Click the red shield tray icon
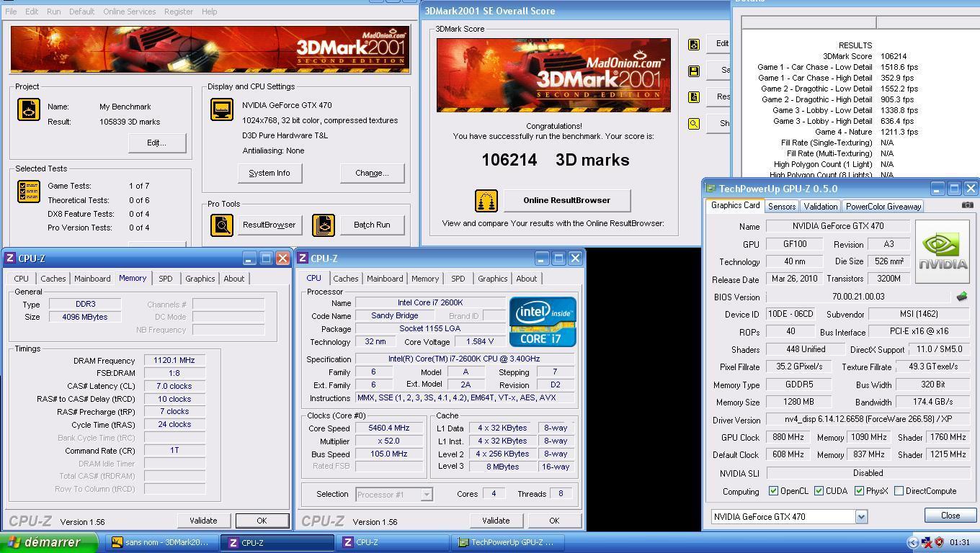This screenshot has width=980, height=553. click(x=939, y=542)
